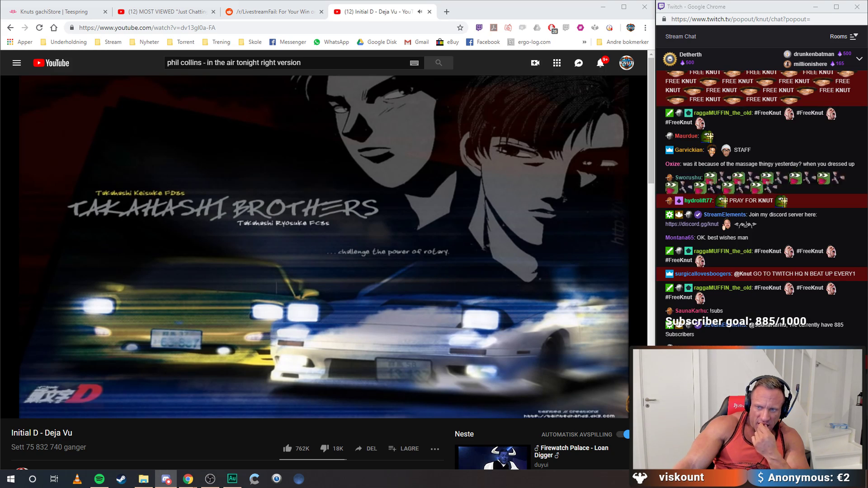Open Adobe Audition from the taskbar

click(x=232, y=479)
